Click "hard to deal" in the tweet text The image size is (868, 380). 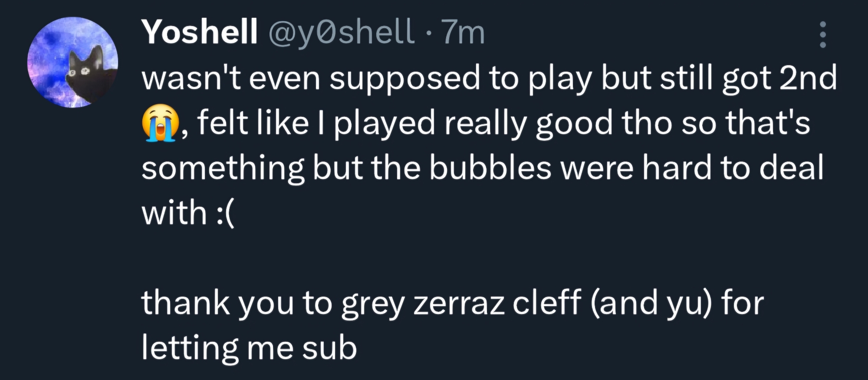[733, 168]
